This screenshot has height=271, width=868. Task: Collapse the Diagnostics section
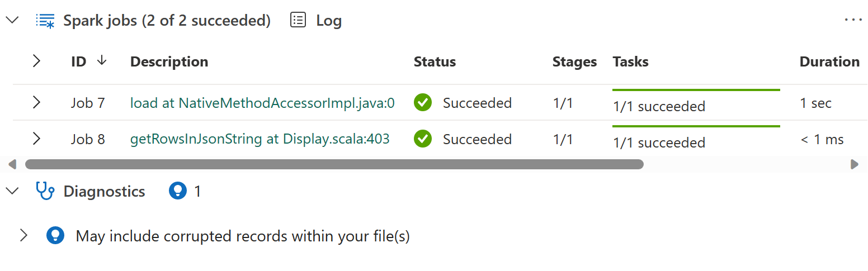coord(12,191)
